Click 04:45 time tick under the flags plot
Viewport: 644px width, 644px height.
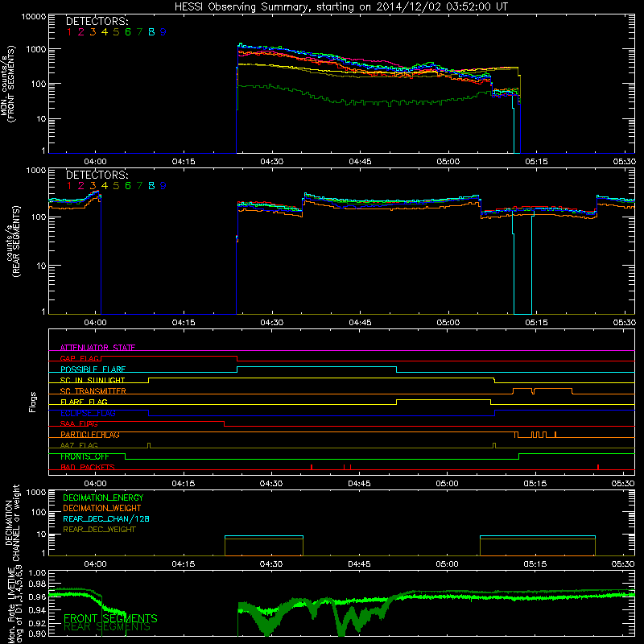click(359, 484)
